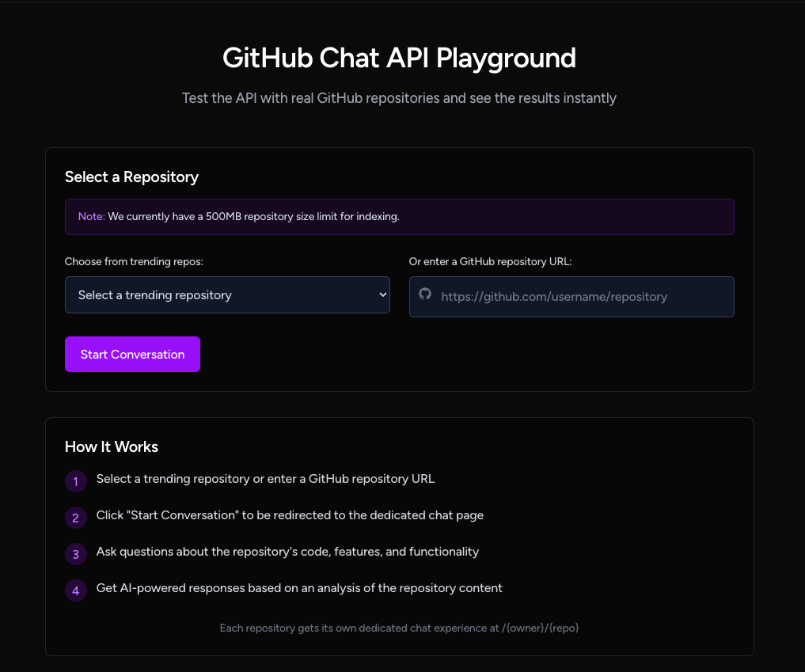Click the 'How It Works' heading
The width and height of the screenshot is (805, 672).
[112, 446]
